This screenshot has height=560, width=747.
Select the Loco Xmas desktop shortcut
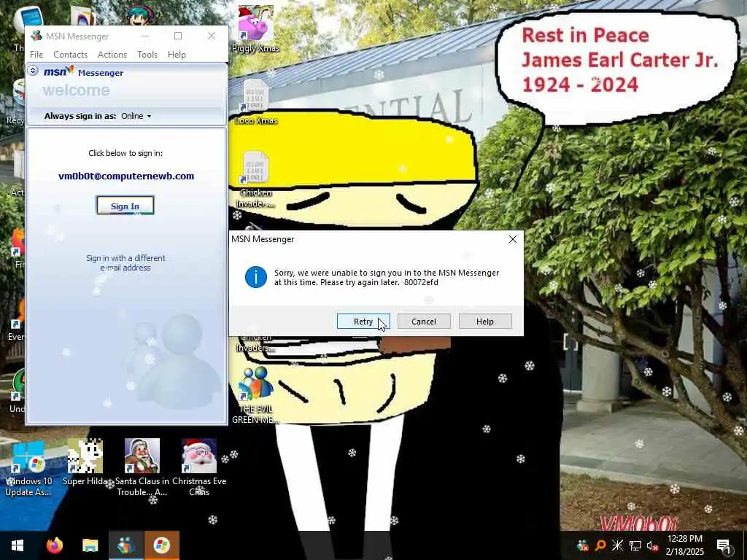[255, 101]
